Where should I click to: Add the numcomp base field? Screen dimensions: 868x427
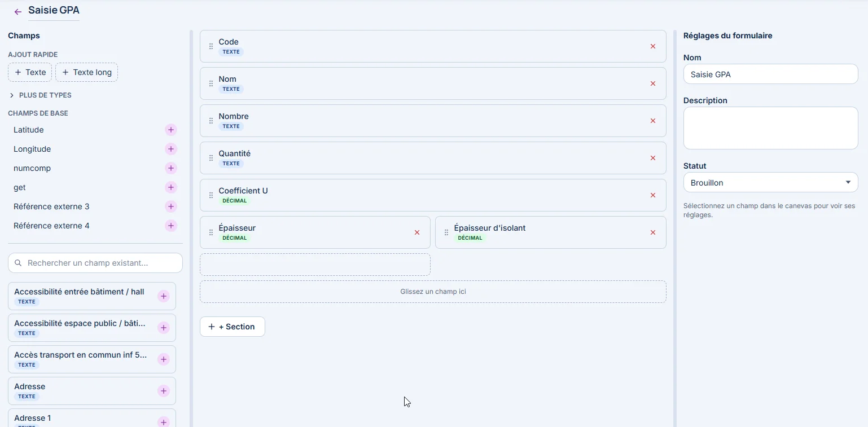click(x=171, y=168)
